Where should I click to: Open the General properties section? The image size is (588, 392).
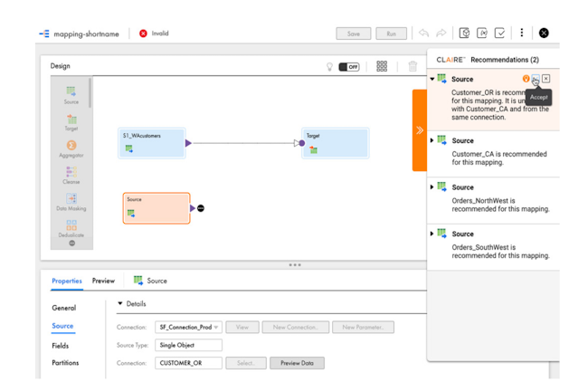63,308
